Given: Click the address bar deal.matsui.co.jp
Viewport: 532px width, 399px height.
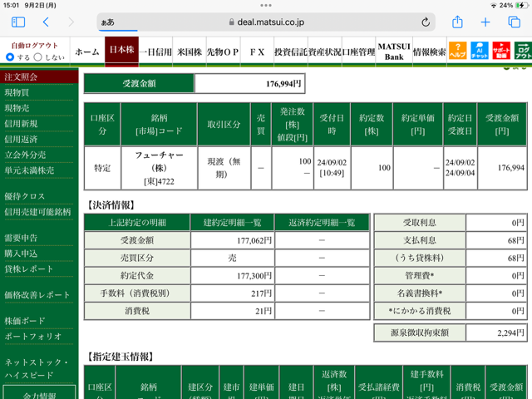Looking at the screenshot, I should [x=266, y=22].
